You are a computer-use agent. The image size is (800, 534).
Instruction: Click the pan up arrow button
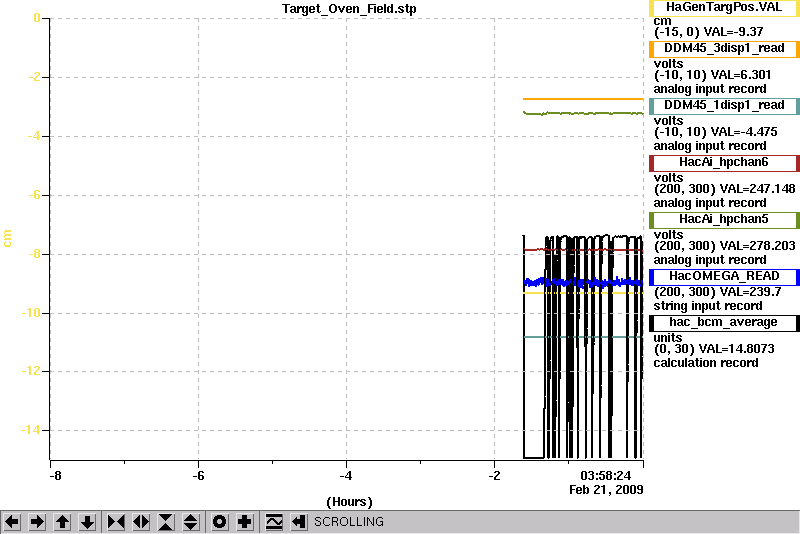coord(62,522)
